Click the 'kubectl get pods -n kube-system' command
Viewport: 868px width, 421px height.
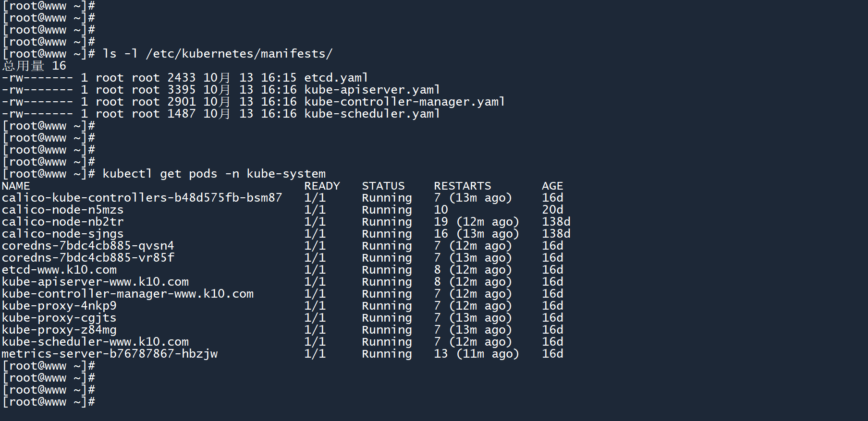(x=214, y=174)
